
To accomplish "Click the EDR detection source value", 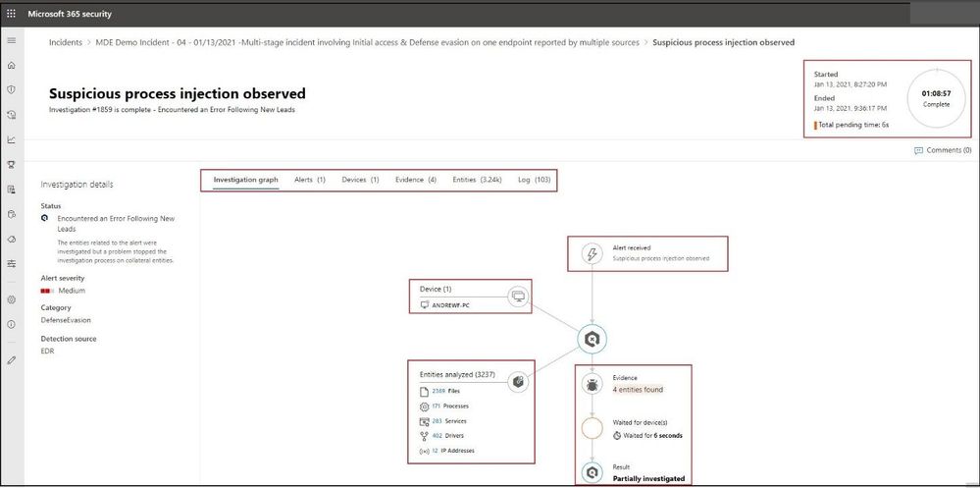I will pyautogui.click(x=47, y=352).
